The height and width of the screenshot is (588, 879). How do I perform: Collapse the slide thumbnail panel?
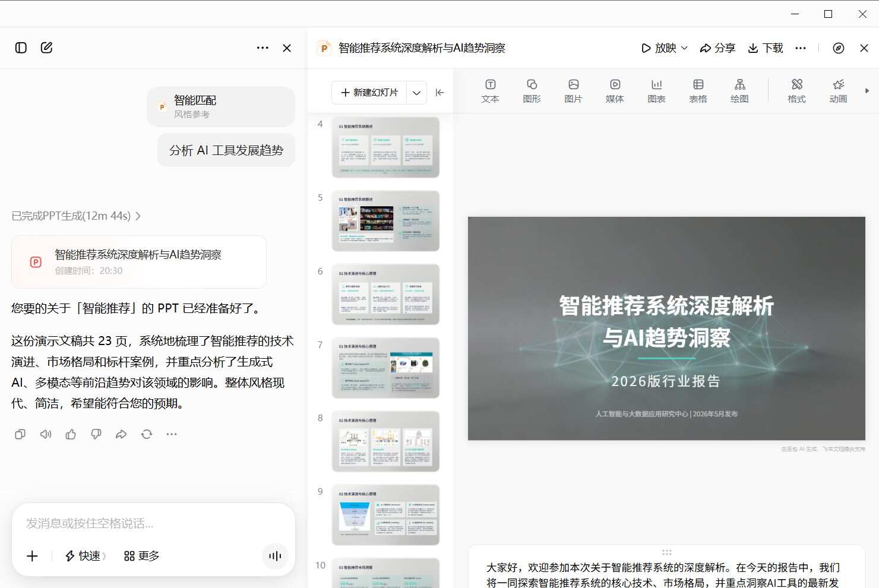439,93
